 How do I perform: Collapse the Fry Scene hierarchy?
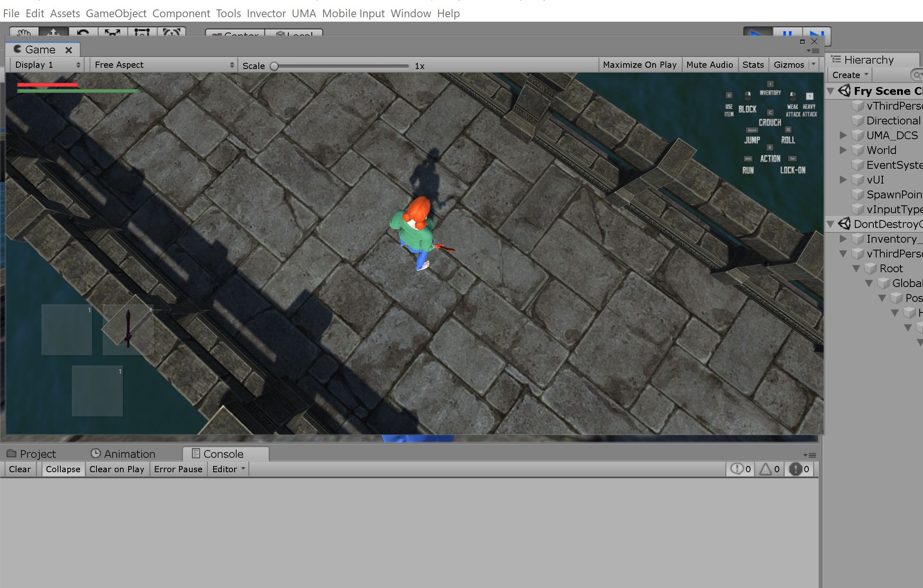(831, 91)
